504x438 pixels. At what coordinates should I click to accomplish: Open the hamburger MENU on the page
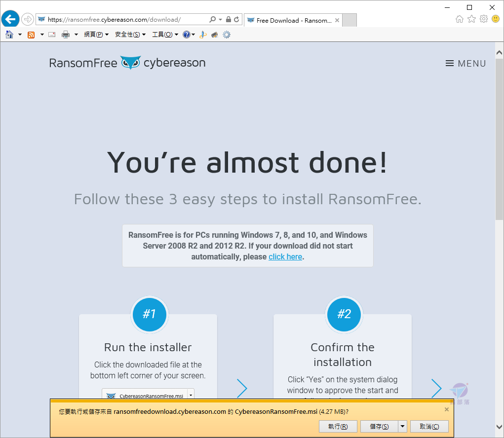(x=465, y=64)
